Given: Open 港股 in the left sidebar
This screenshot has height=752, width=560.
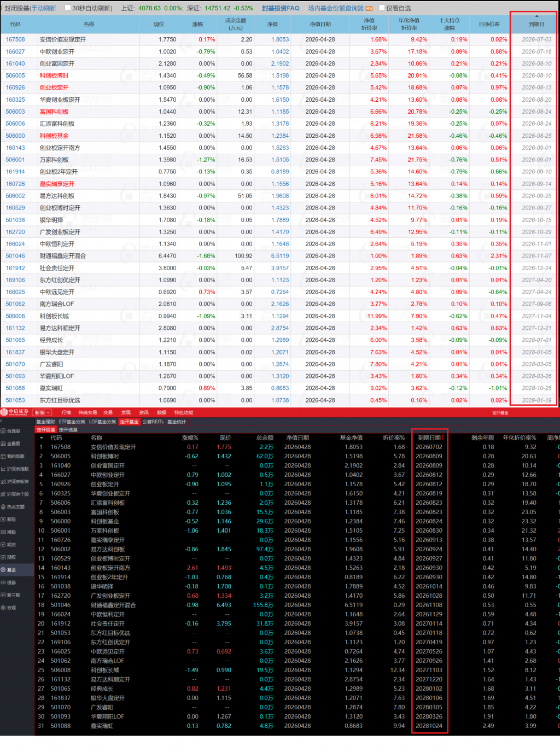Looking at the screenshot, I should pyautogui.click(x=9, y=532).
